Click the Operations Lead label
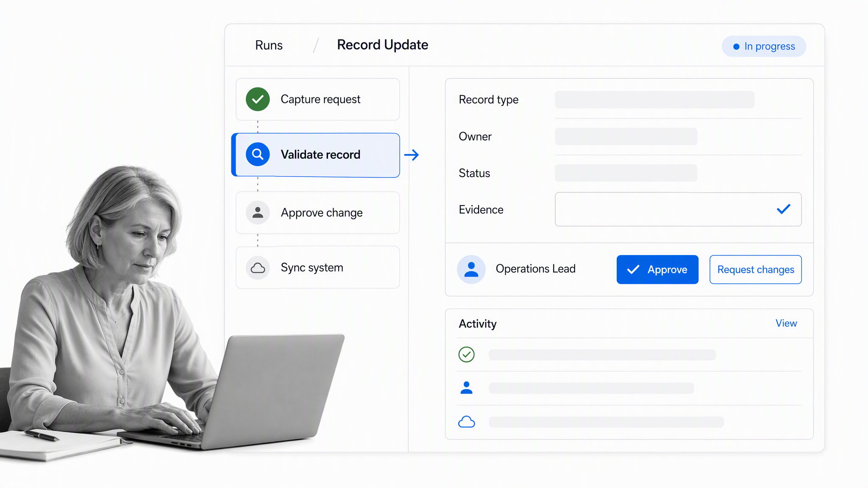 (535, 269)
